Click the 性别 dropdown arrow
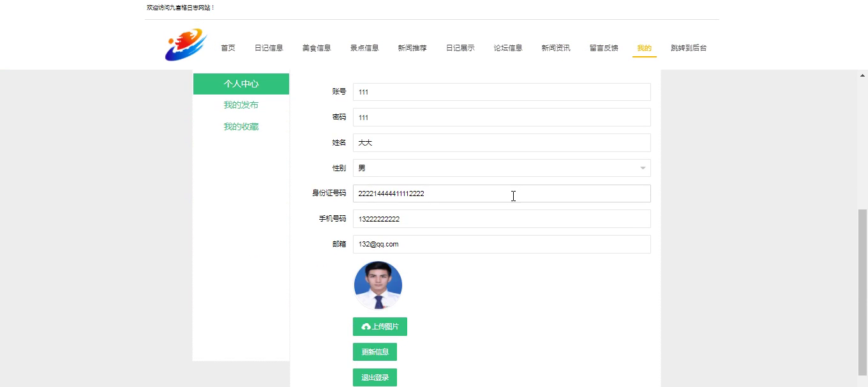The image size is (868, 387). pyautogui.click(x=643, y=169)
